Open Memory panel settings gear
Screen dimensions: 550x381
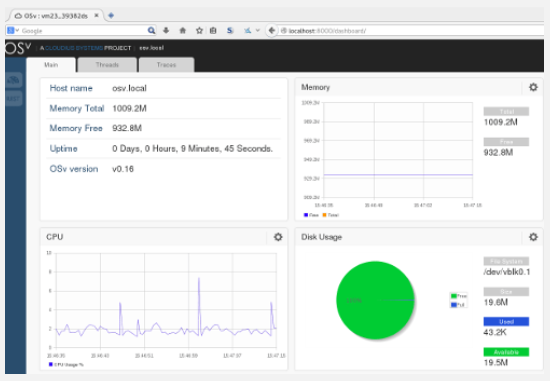[x=533, y=87]
